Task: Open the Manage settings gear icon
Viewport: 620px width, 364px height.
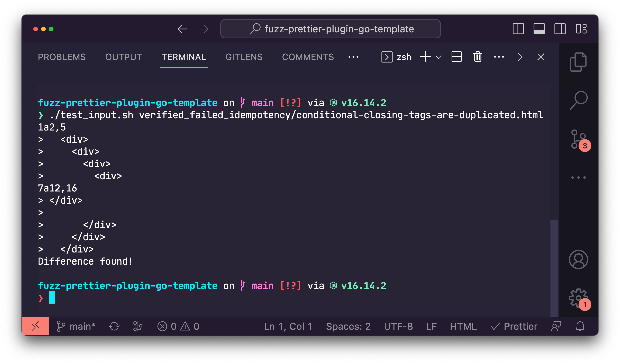Action: [x=578, y=298]
